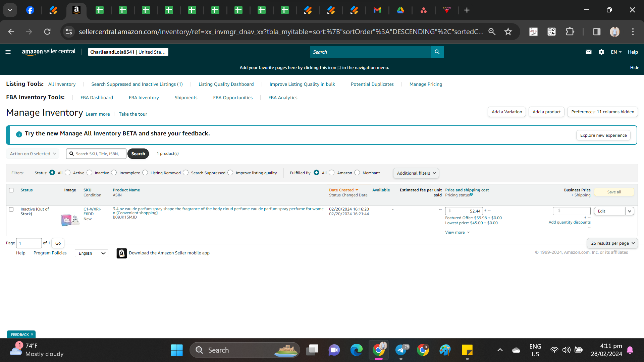Click the Business Price input field

tap(572, 211)
